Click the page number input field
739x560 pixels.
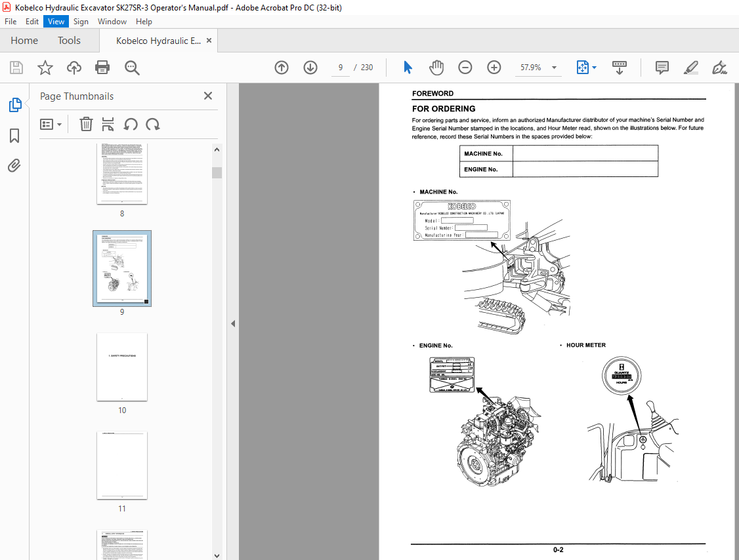(x=340, y=68)
